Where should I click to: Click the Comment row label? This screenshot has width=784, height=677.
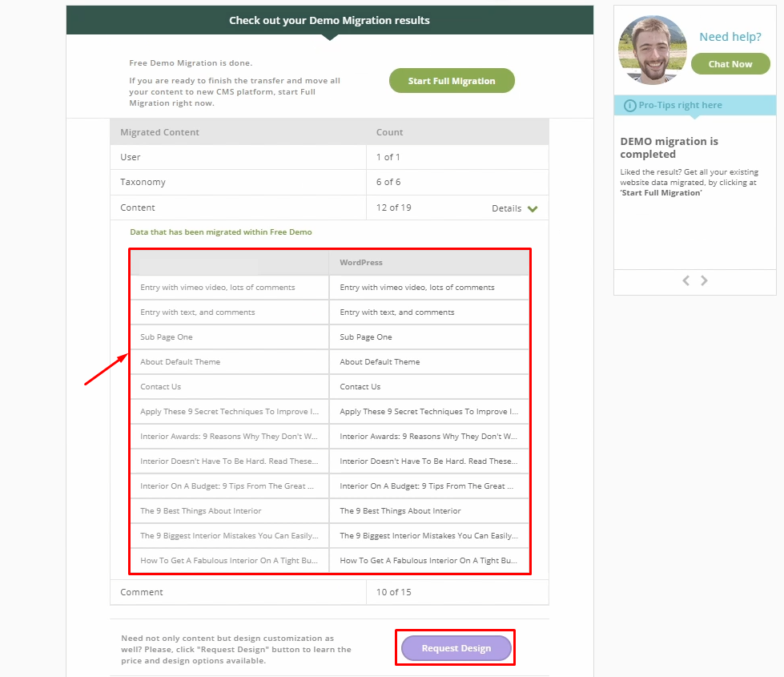click(x=142, y=592)
